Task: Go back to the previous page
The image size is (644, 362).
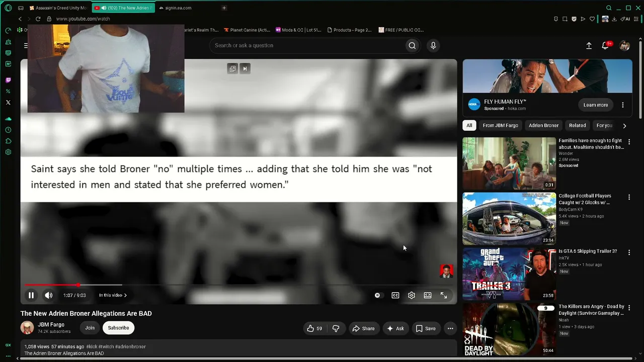Action: point(20,19)
